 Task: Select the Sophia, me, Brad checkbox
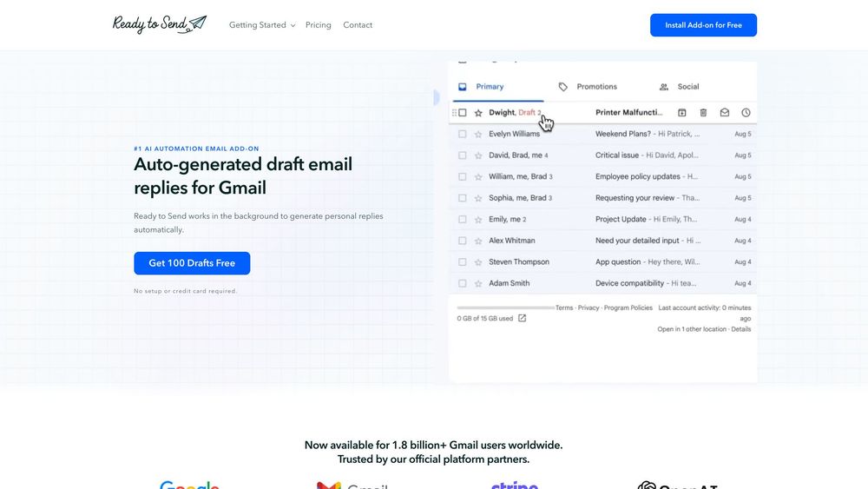(x=463, y=198)
